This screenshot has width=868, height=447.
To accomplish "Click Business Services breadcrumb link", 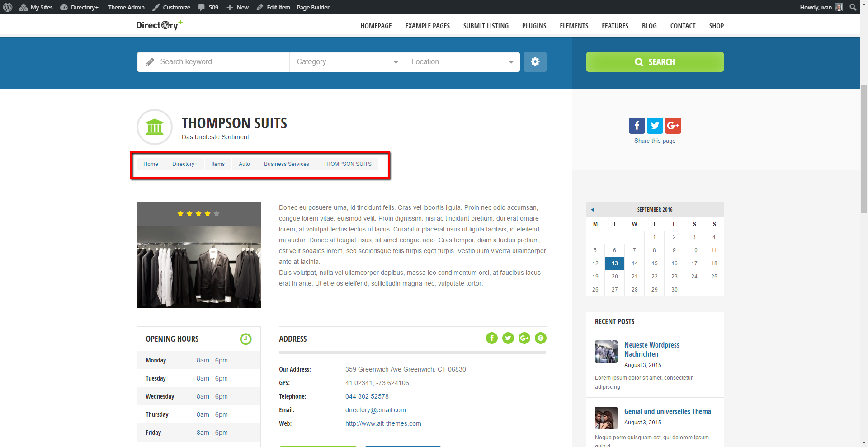I will 287,164.
